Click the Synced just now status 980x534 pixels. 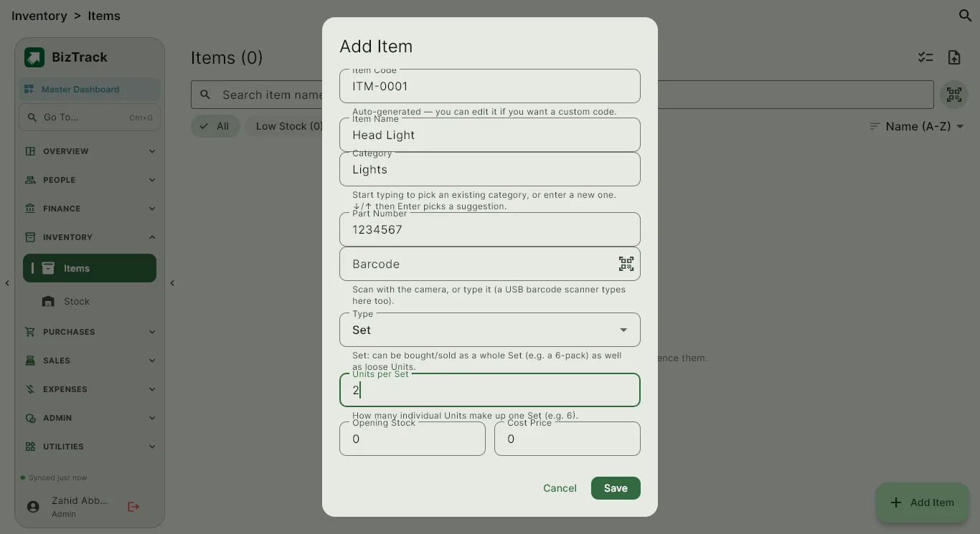pyautogui.click(x=54, y=478)
